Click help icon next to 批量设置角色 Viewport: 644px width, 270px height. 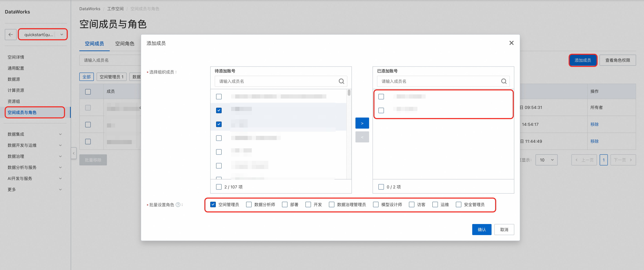(x=178, y=205)
